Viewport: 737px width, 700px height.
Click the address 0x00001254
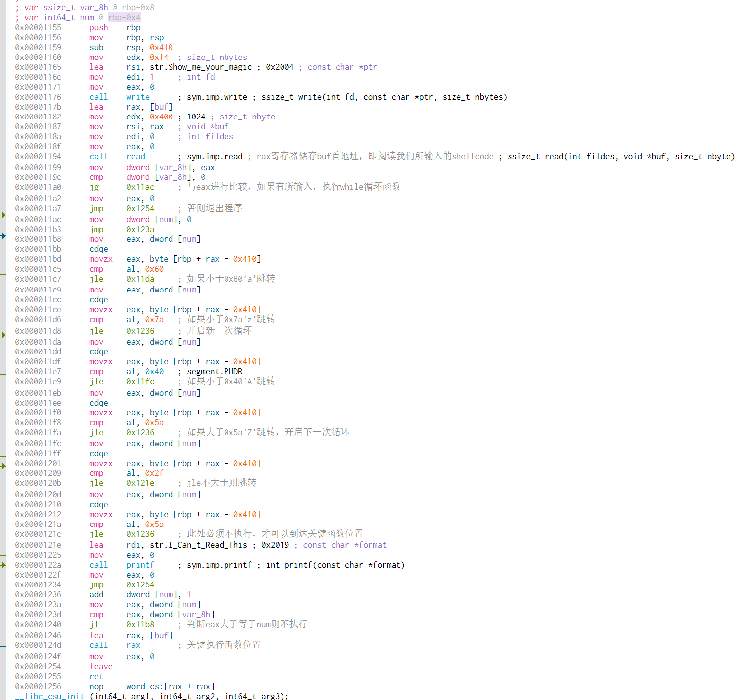pyautogui.click(x=38, y=667)
